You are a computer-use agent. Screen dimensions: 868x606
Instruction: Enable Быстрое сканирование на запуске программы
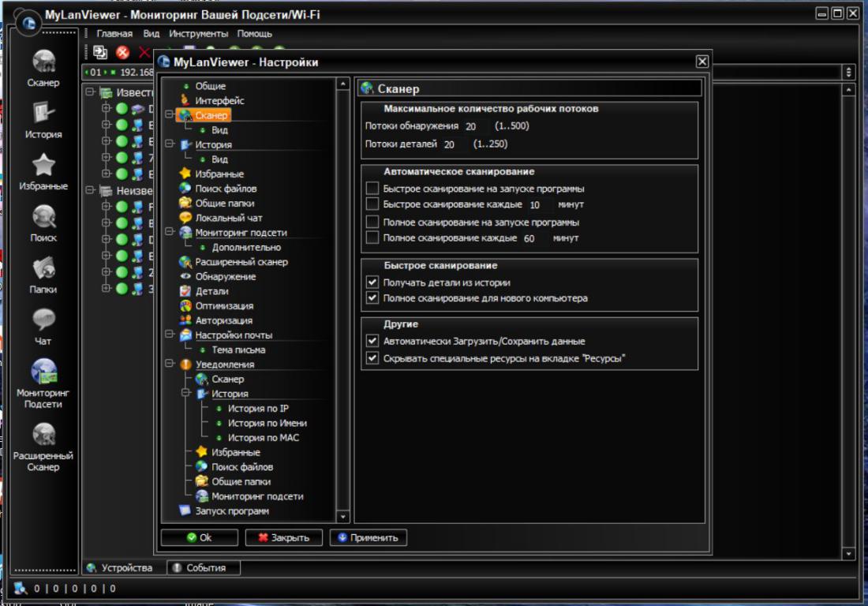coord(372,189)
